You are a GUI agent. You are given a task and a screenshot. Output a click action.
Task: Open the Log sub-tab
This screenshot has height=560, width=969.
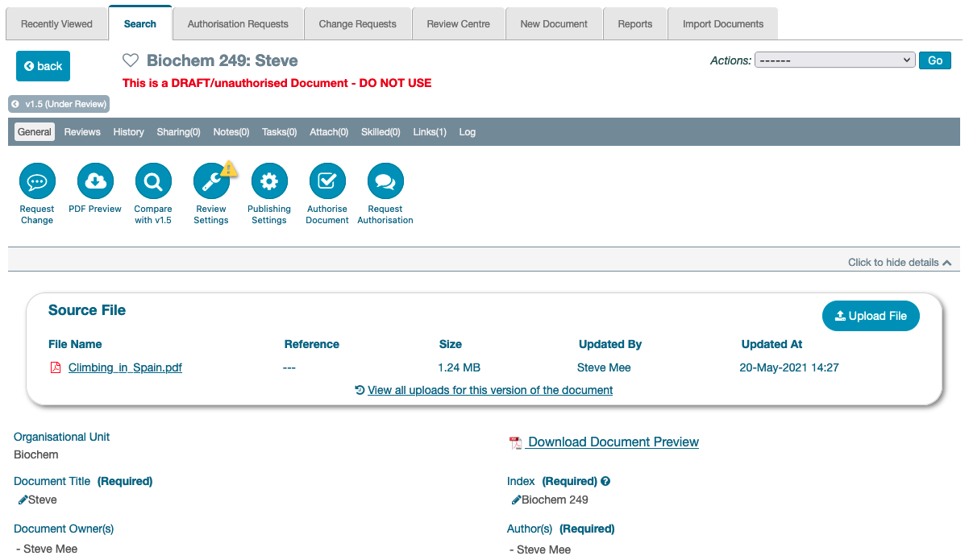coord(468,132)
